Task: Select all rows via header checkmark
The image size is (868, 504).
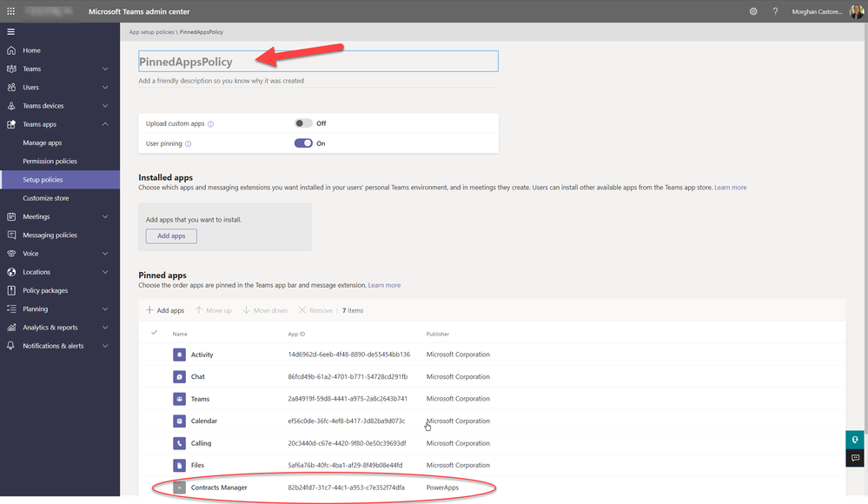Action: click(154, 332)
